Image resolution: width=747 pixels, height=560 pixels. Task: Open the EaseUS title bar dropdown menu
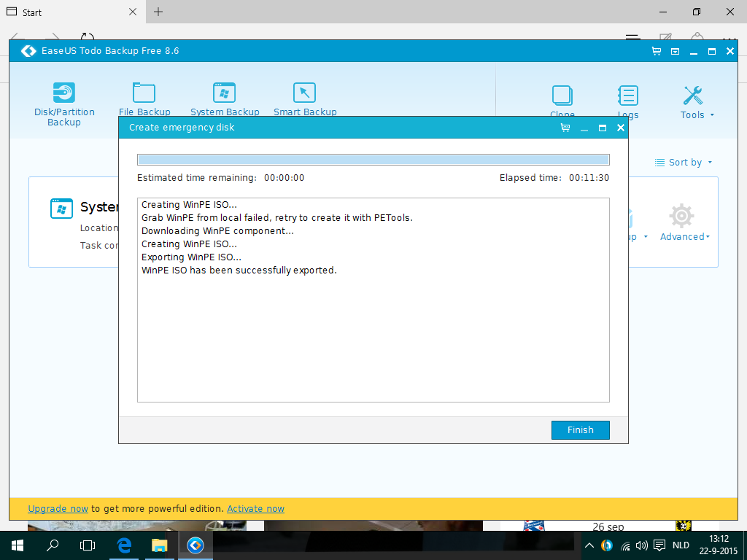click(x=675, y=51)
